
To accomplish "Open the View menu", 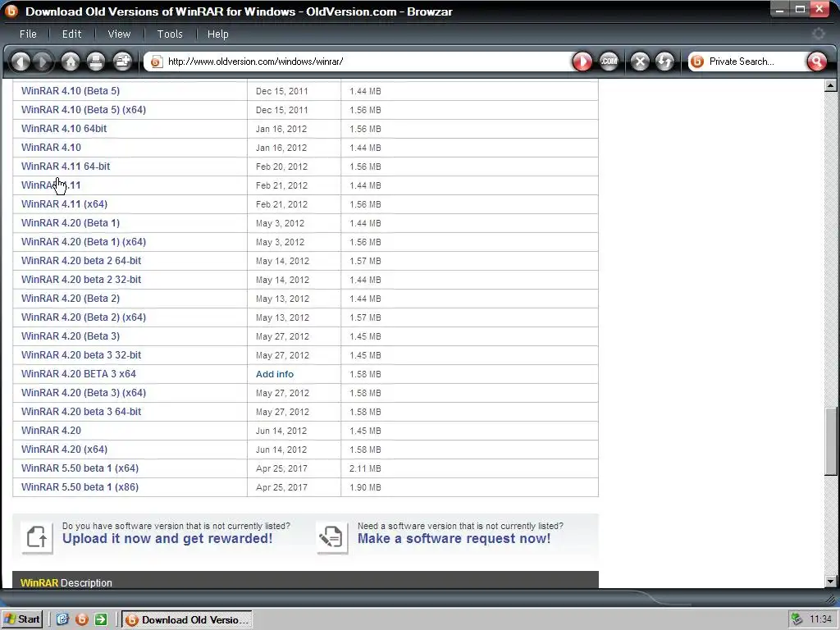I will 119,34.
